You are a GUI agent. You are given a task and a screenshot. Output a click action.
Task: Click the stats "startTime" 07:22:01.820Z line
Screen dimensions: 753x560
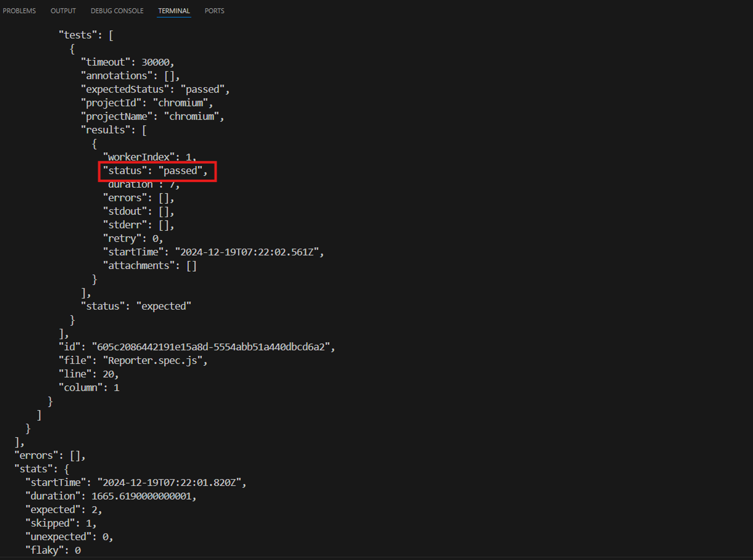(x=136, y=483)
